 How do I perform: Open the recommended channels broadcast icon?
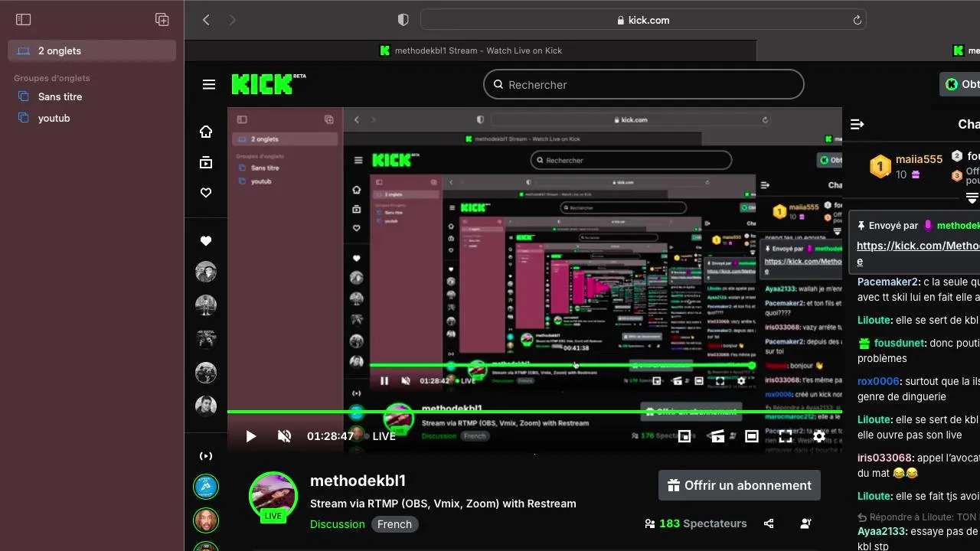pyautogui.click(x=206, y=456)
